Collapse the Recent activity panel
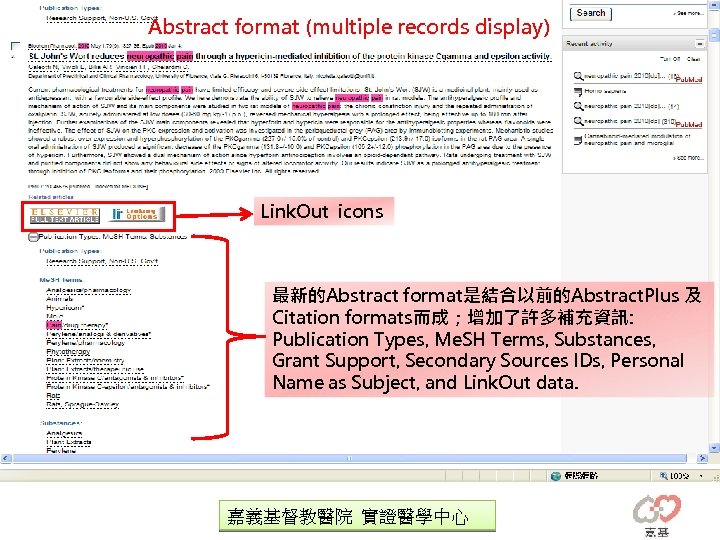The width and height of the screenshot is (720, 540). 699,44
